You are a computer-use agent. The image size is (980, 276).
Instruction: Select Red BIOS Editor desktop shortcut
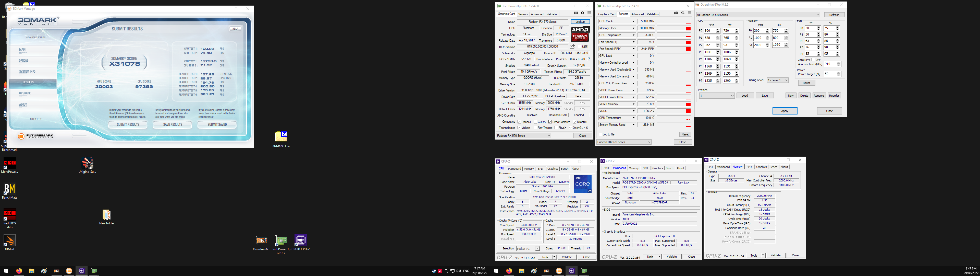9,218
